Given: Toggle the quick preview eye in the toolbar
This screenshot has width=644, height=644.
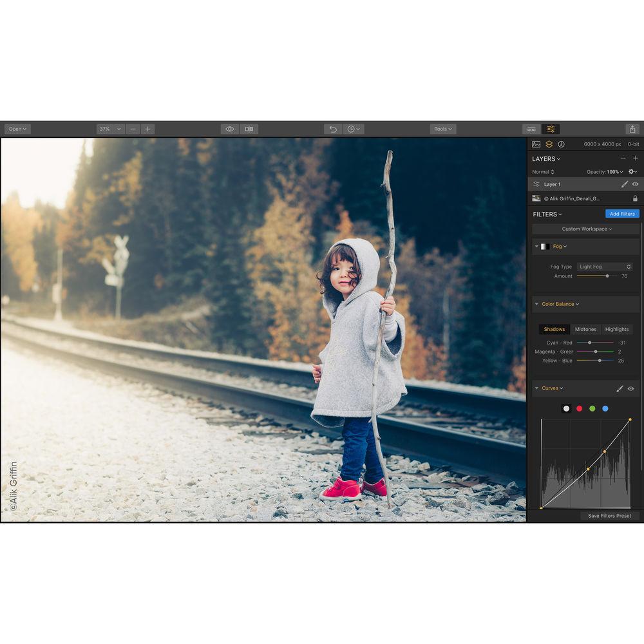Looking at the screenshot, I should click(230, 129).
